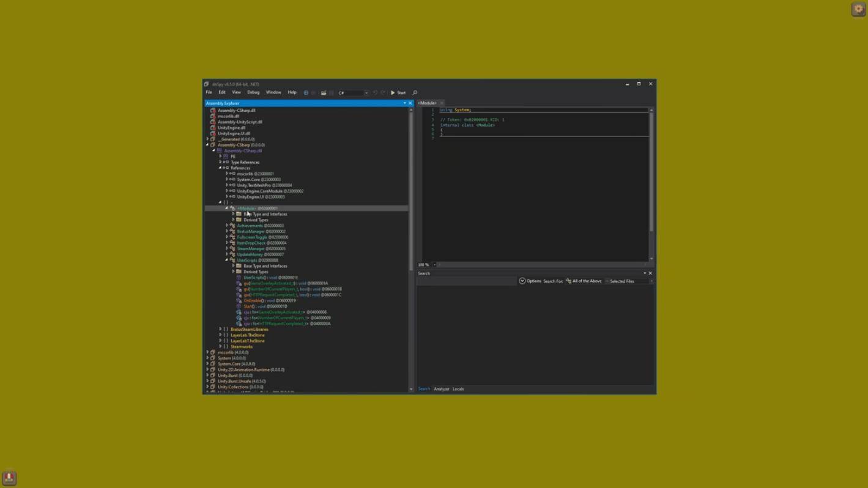868x488 pixels.
Task: Click the dnSpy logo in the title bar
Action: coord(207,84)
